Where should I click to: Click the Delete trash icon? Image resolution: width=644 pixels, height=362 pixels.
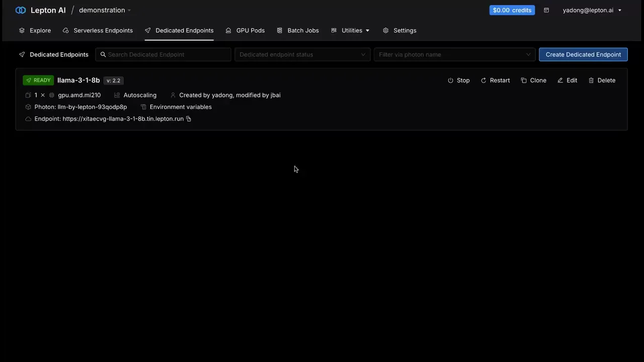pos(591,80)
